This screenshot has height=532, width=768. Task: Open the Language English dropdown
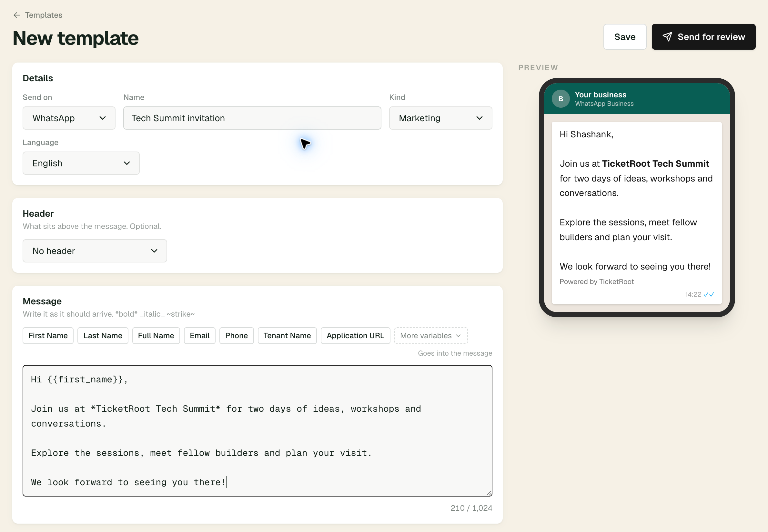(81, 163)
